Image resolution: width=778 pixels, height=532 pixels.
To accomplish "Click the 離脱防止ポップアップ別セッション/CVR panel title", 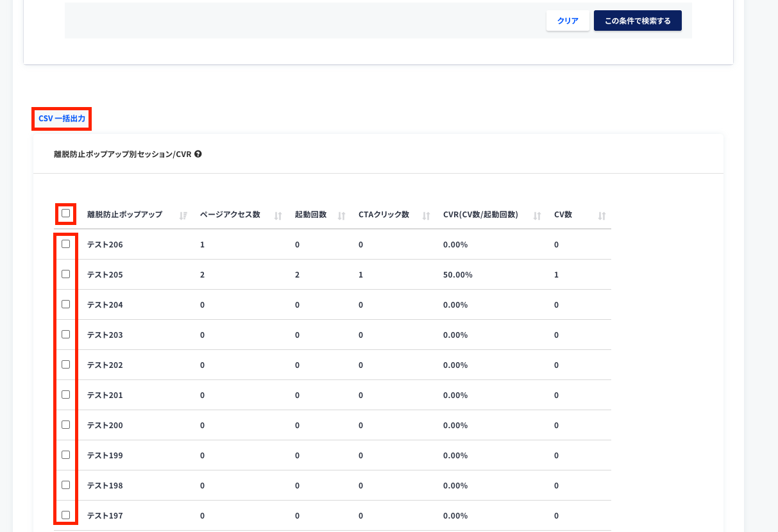I will [123, 154].
